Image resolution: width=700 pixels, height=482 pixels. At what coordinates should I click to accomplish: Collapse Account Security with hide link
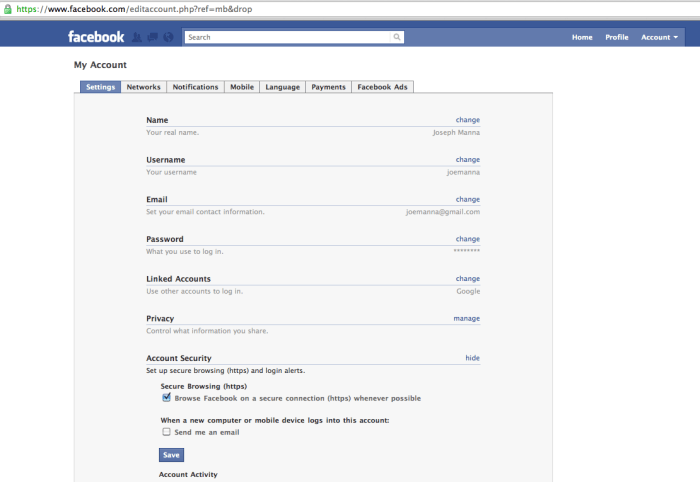pyautogui.click(x=472, y=358)
